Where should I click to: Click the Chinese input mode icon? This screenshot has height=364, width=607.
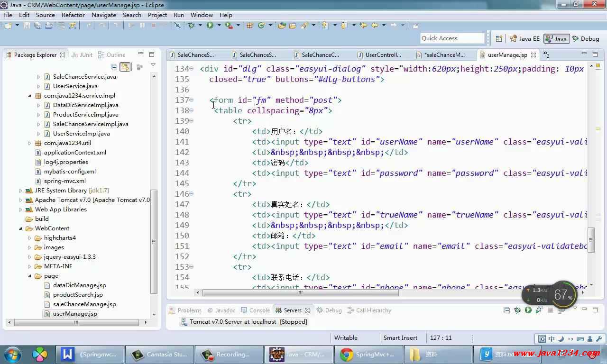552,339
